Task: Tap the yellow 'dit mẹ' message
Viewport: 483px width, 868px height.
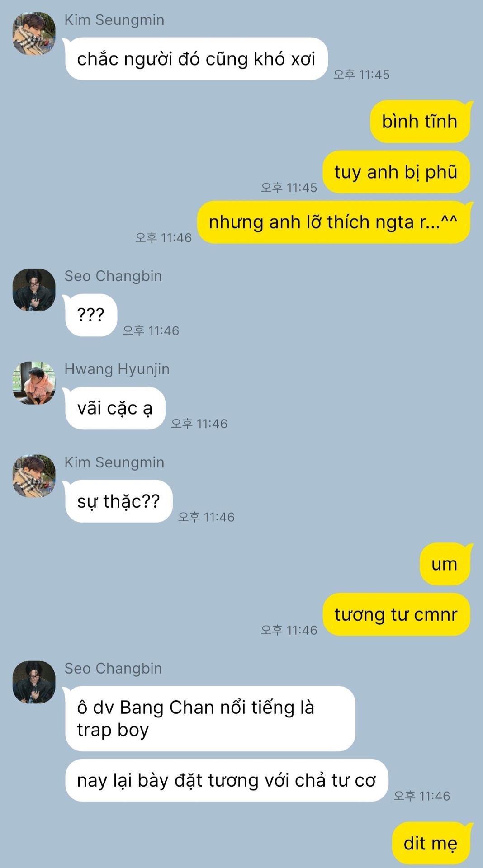Action: coord(431,843)
